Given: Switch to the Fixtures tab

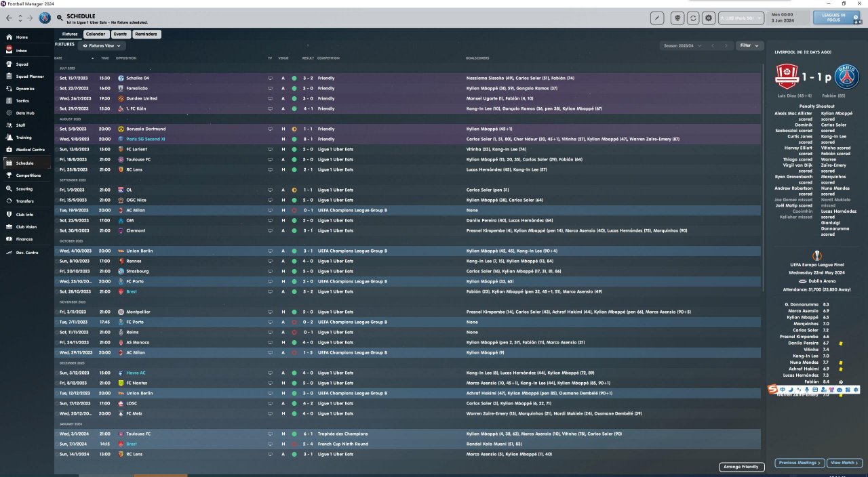Looking at the screenshot, I should click(70, 34).
